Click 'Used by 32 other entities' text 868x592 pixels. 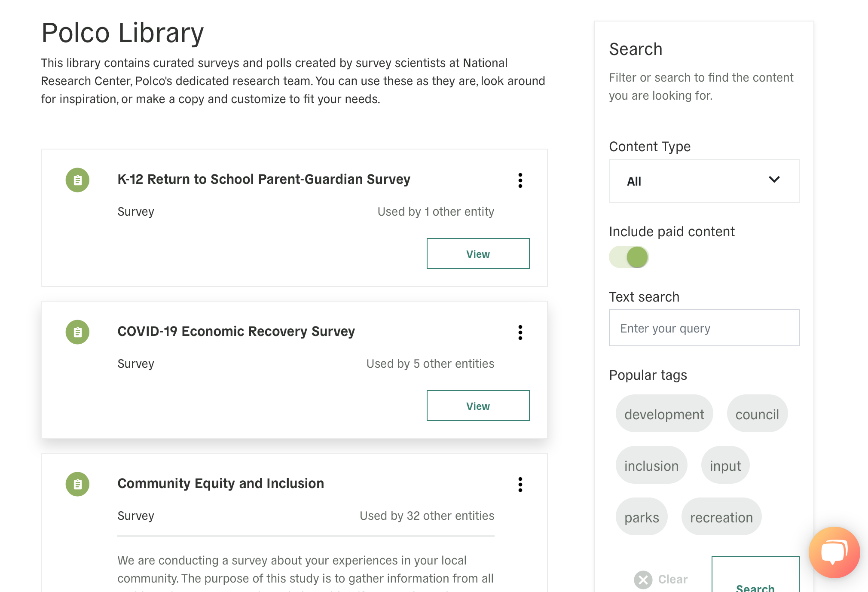(x=427, y=516)
